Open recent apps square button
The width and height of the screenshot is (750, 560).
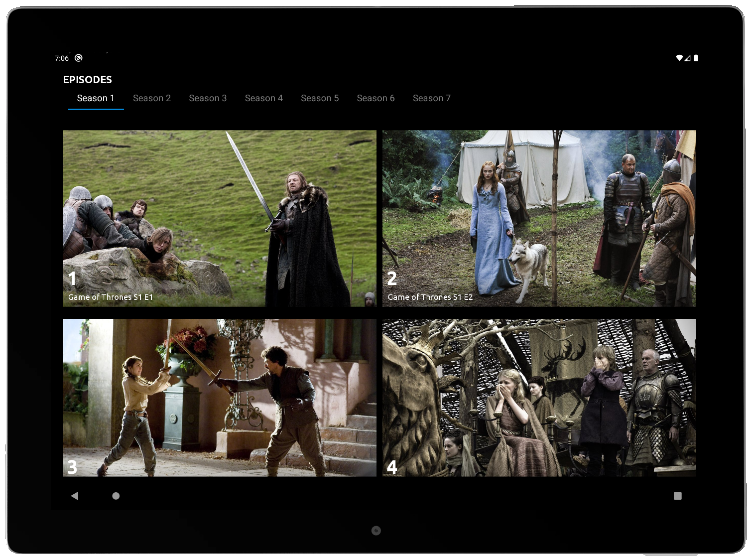click(x=678, y=496)
